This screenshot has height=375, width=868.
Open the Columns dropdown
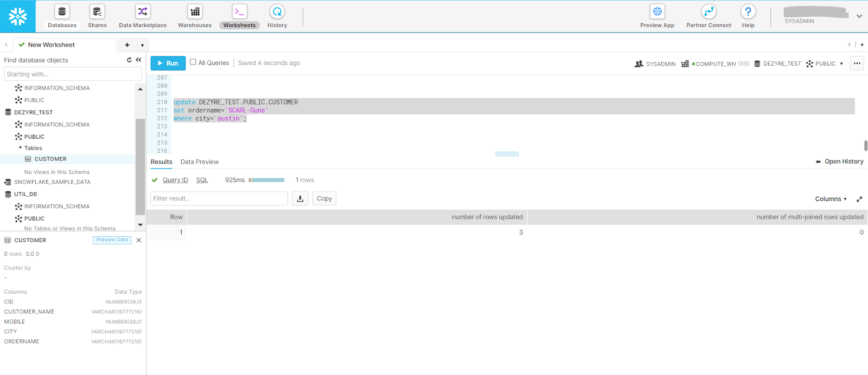click(x=831, y=199)
